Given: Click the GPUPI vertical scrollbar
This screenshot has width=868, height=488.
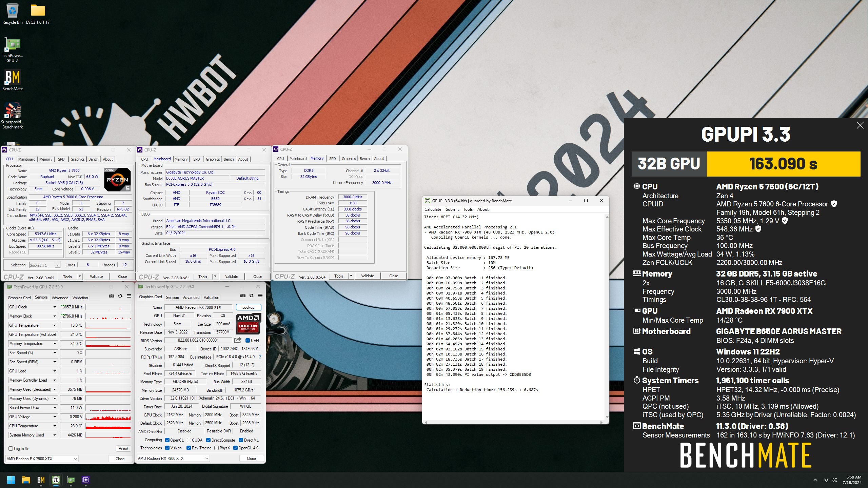Looking at the screenshot, I should pyautogui.click(x=607, y=317).
